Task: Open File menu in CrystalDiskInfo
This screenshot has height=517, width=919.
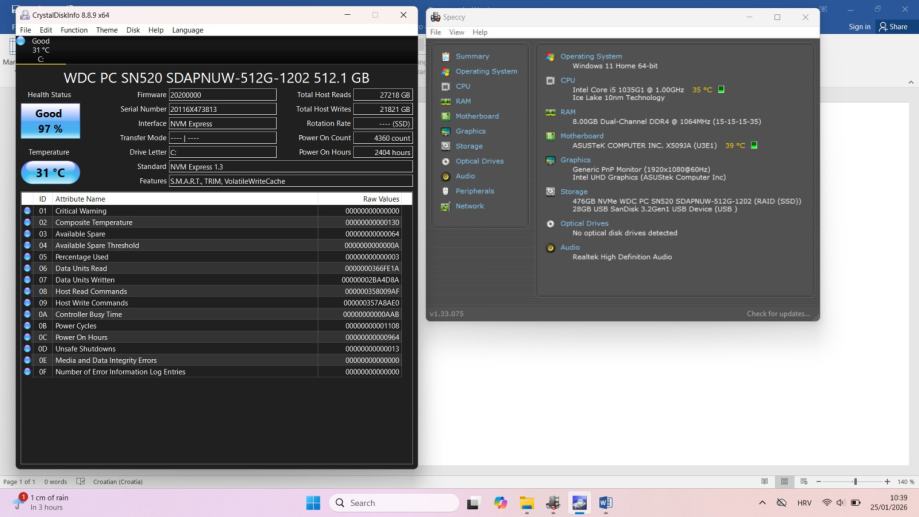Action: 26,30
